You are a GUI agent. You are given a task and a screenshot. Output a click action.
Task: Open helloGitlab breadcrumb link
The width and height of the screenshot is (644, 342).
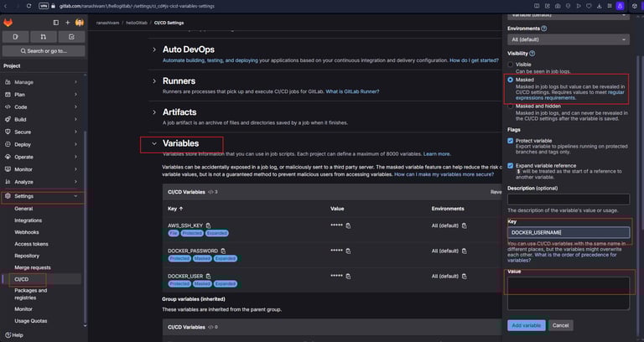coord(137,23)
